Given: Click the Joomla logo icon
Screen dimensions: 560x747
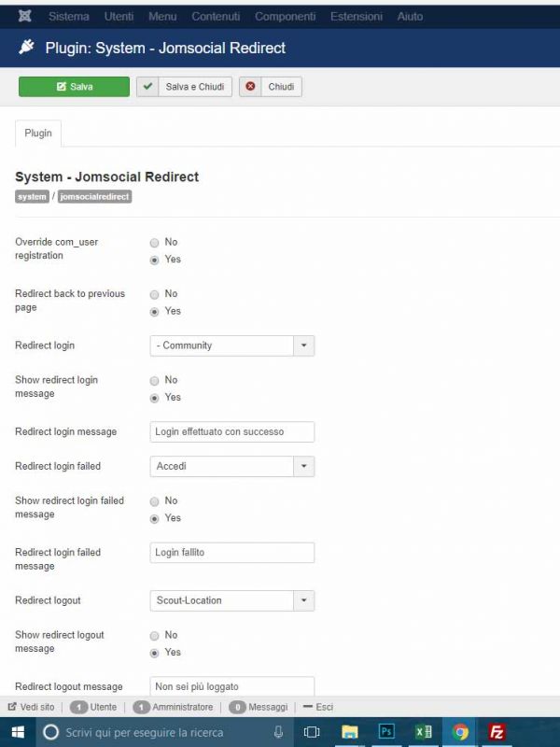Looking at the screenshot, I should click(x=25, y=16).
